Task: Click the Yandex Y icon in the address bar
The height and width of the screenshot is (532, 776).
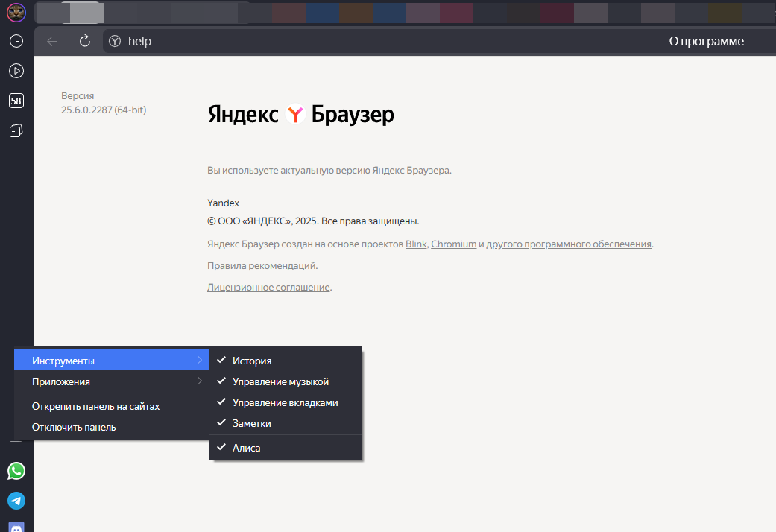Action: [115, 41]
